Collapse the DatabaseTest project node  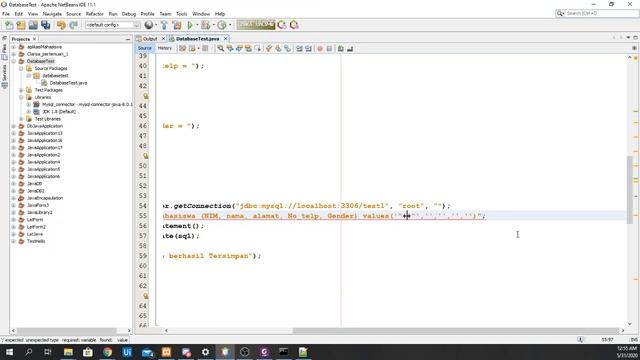(14, 61)
